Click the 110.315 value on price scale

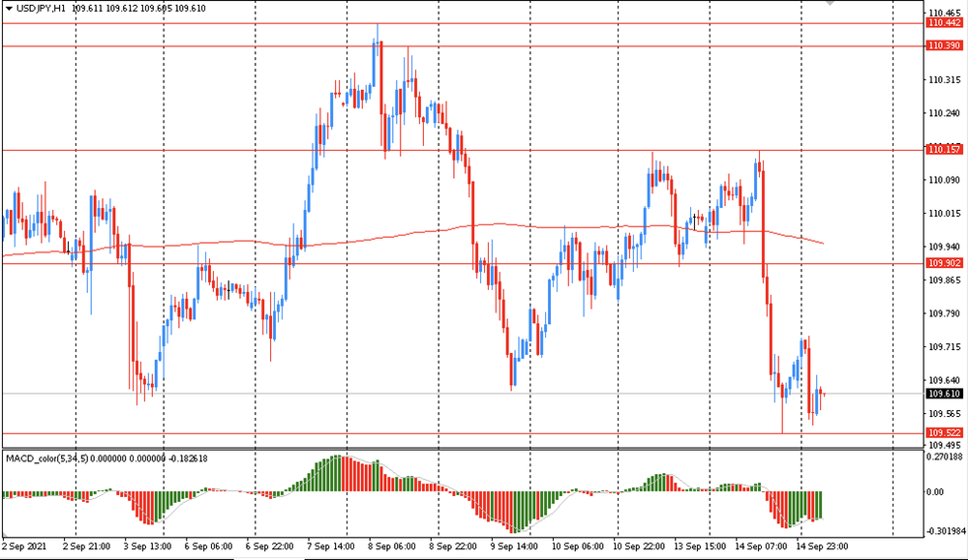point(945,80)
